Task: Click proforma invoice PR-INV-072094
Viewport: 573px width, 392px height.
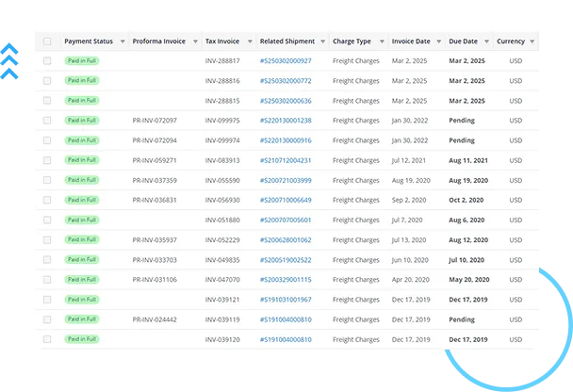Action: click(x=155, y=140)
